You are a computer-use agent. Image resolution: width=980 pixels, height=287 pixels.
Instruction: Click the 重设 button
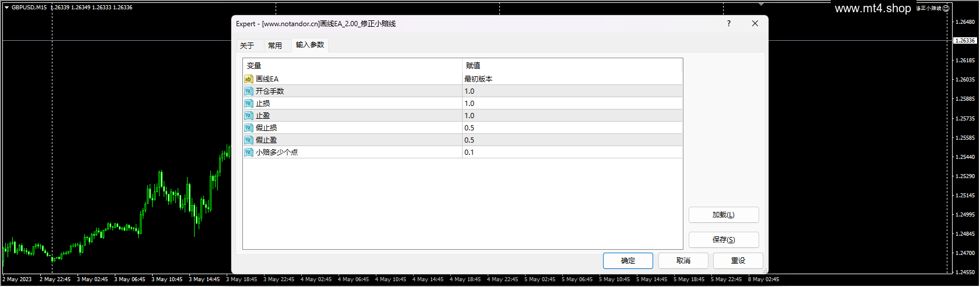[x=738, y=261]
